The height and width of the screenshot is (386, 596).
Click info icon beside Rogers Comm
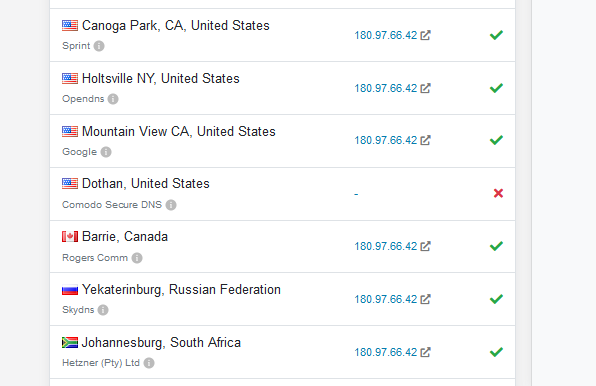pyautogui.click(x=137, y=258)
